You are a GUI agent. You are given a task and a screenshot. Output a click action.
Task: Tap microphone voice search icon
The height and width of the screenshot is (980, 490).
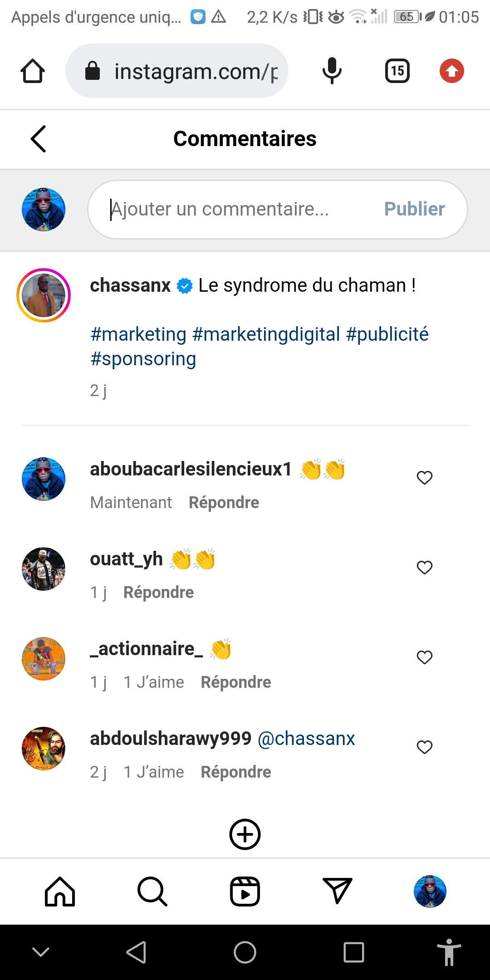[x=332, y=71]
